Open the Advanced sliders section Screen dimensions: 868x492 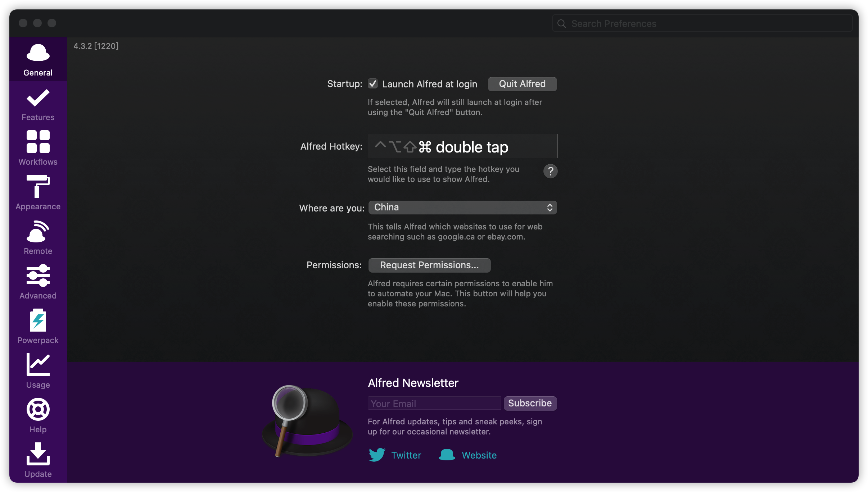click(x=38, y=282)
